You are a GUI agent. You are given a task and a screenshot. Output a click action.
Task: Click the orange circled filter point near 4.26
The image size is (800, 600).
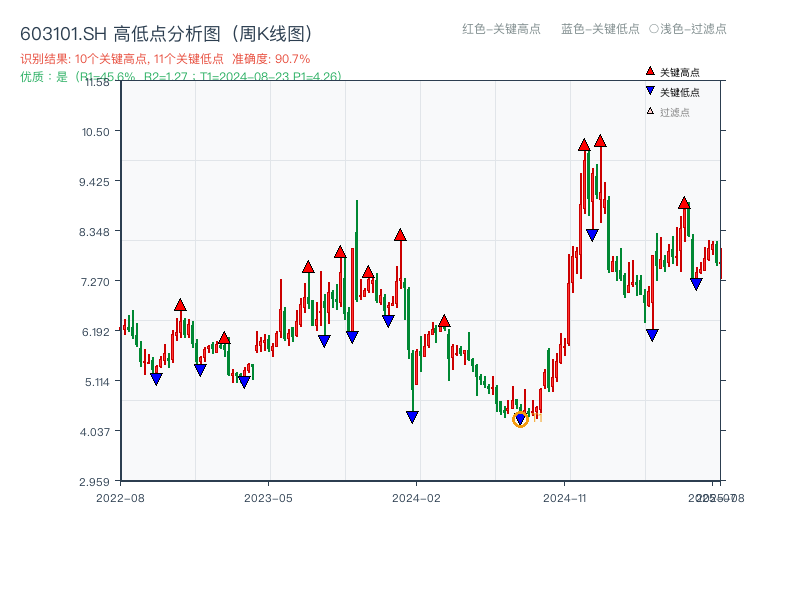coord(521,417)
